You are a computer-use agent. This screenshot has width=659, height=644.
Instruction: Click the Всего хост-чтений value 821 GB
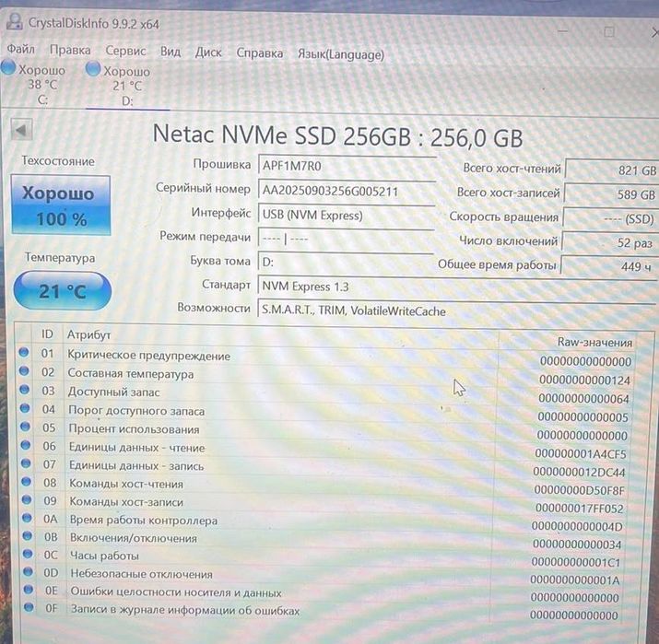click(x=611, y=170)
